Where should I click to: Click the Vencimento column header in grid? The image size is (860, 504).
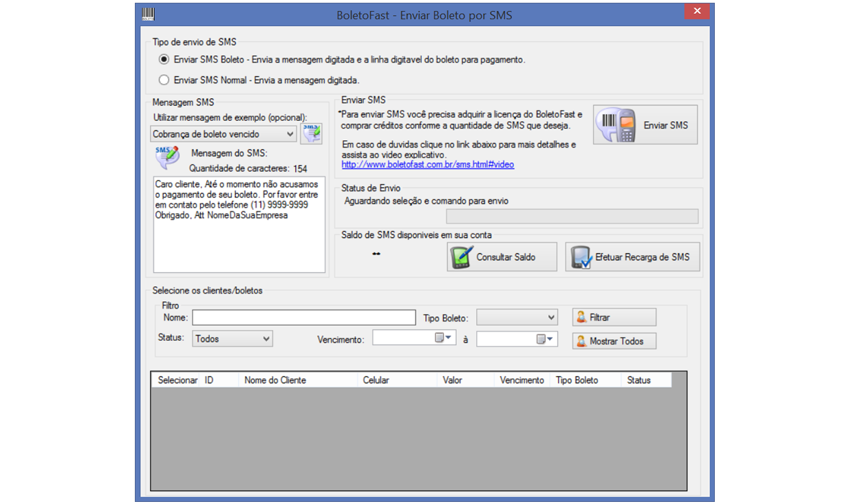(x=522, y=380)
